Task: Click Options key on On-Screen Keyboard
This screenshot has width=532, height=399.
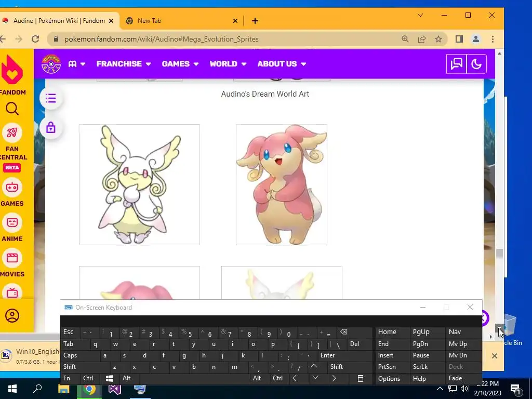Action: click(393, 378)
